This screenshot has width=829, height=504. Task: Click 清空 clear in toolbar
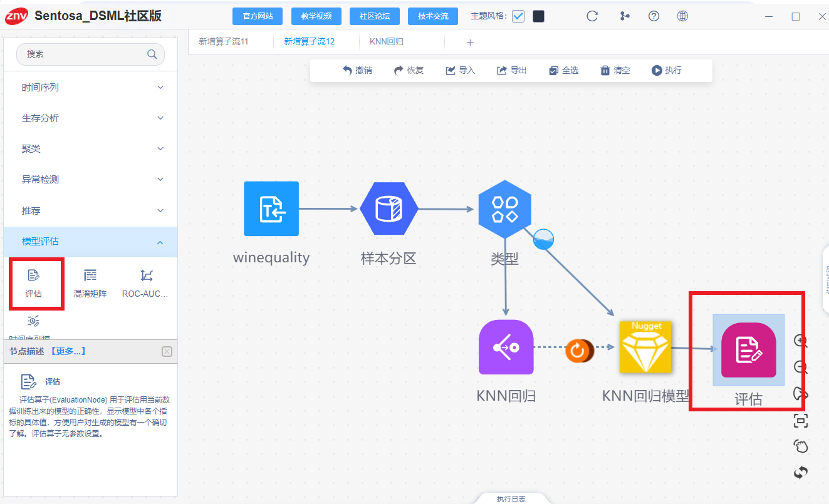[615, 70]
